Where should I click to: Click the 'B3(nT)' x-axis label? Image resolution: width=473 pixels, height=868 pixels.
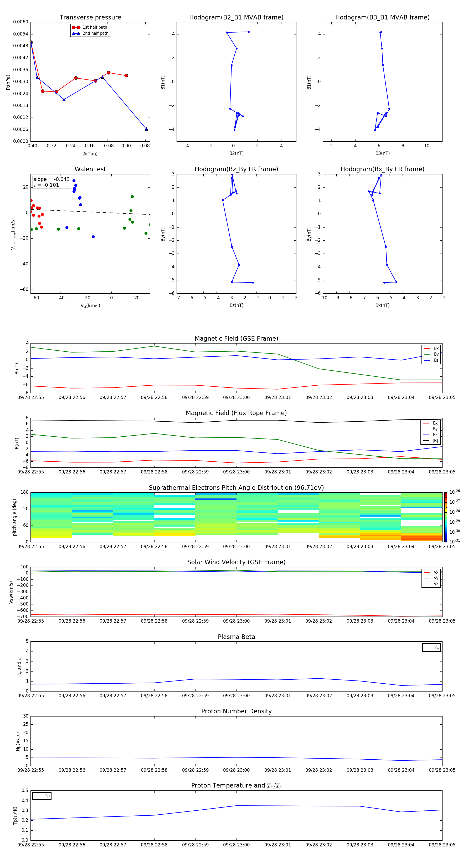[382, 153]
